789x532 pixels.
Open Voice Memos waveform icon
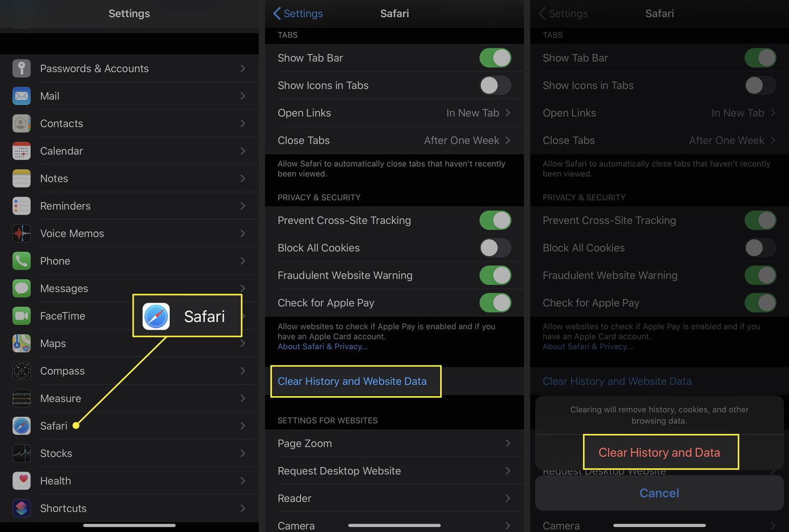[21, 233]
